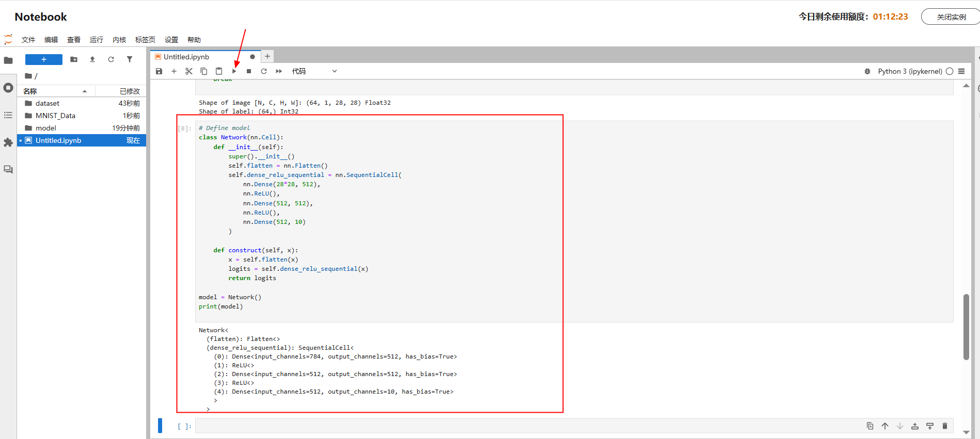Click the 'print(model)' code line

click(x=220, y=306)
